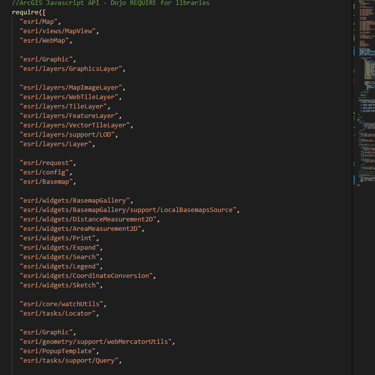Click "esri/widgets/BasemapGallery" string

[x=75, y=201]
